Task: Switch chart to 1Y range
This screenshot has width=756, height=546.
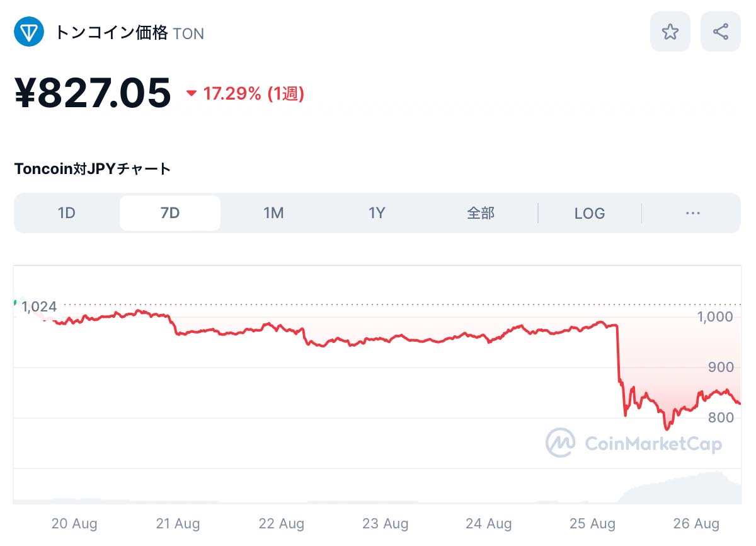Action: click(377, 213)
